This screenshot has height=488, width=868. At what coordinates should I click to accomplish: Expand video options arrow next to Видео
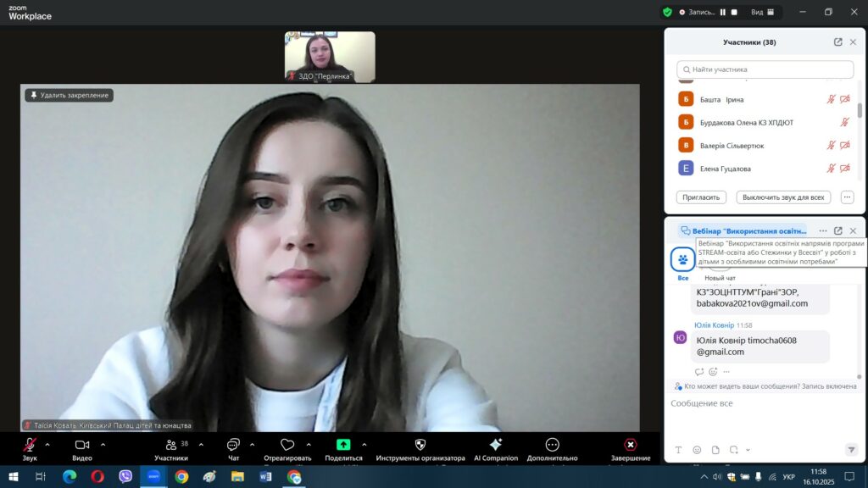(x=103, y=444)
